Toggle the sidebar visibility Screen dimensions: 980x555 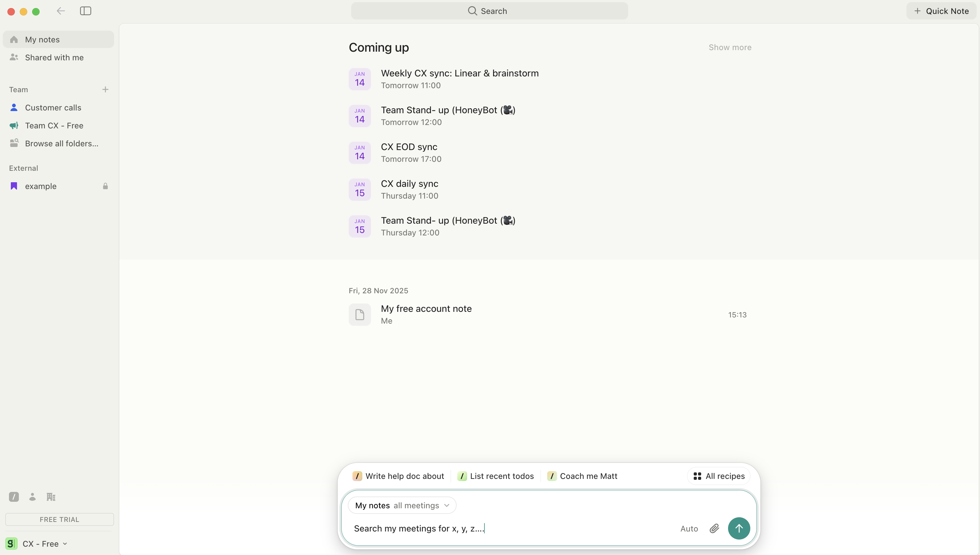click(x=85, y=11)
